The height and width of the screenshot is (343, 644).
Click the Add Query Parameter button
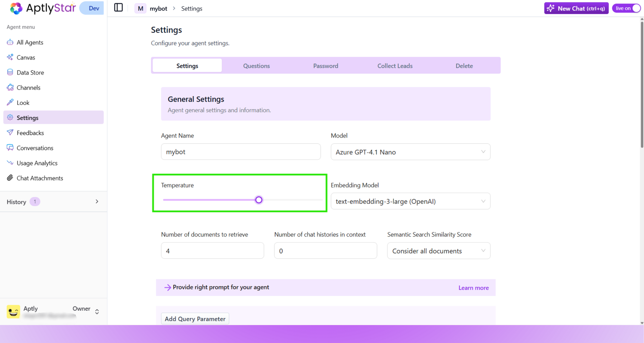click(195, 319)
